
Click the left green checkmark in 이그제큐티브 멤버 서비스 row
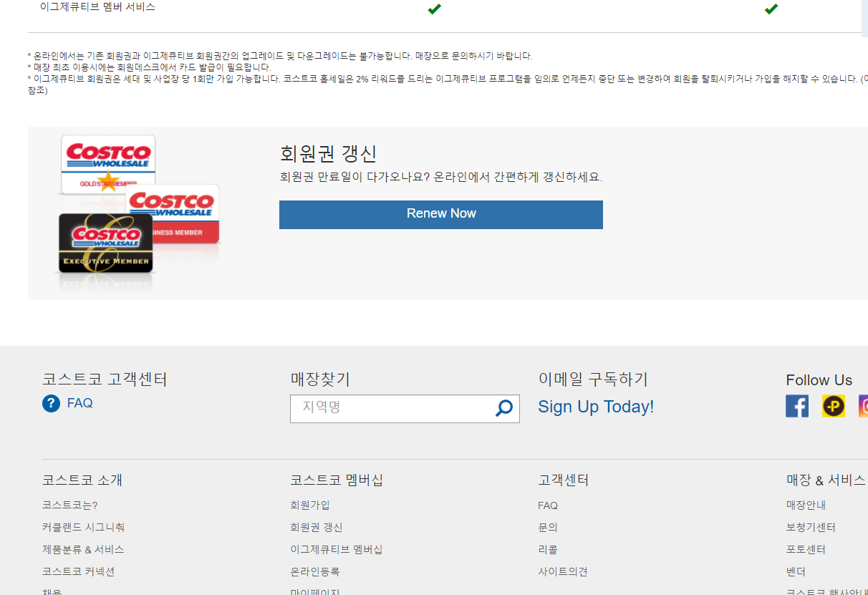point(434,9)
